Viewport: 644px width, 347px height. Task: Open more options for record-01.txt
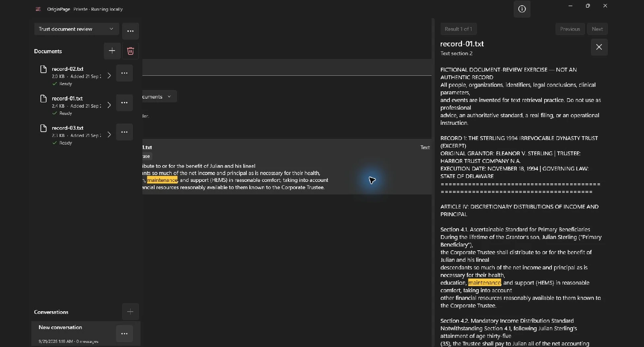[124, 103]
